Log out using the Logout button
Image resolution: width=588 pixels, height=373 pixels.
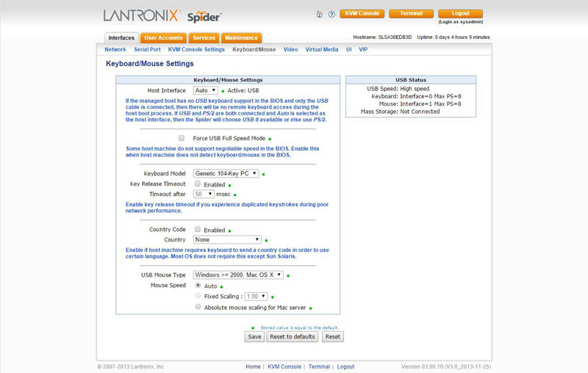click(x=460, y=13)
